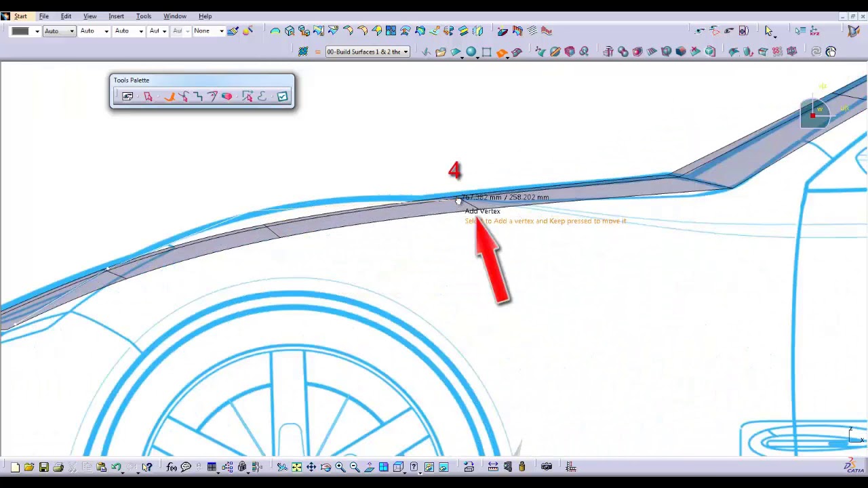The image size is (868, 488).
Task: Click the orange equals sign icon
Action: click(317, 52)
